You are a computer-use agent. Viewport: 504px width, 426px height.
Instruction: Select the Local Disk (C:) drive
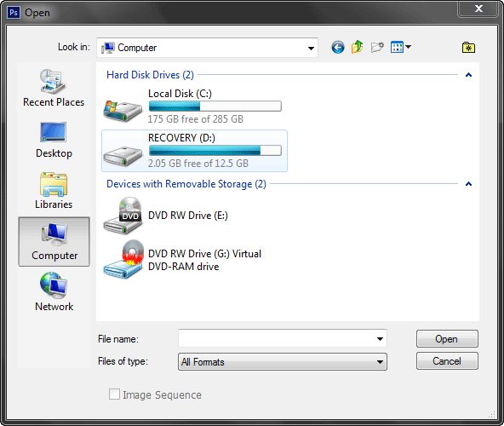194,106
